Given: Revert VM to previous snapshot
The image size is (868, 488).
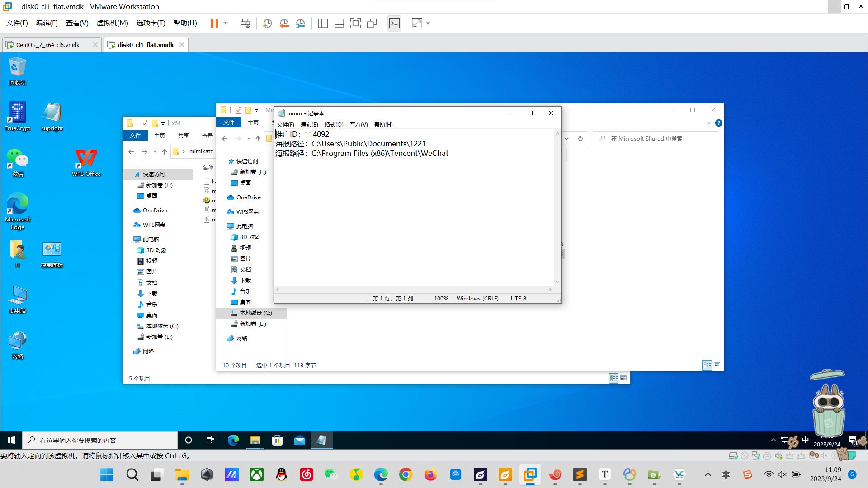Looking at the screenshot, I should 284,23.
